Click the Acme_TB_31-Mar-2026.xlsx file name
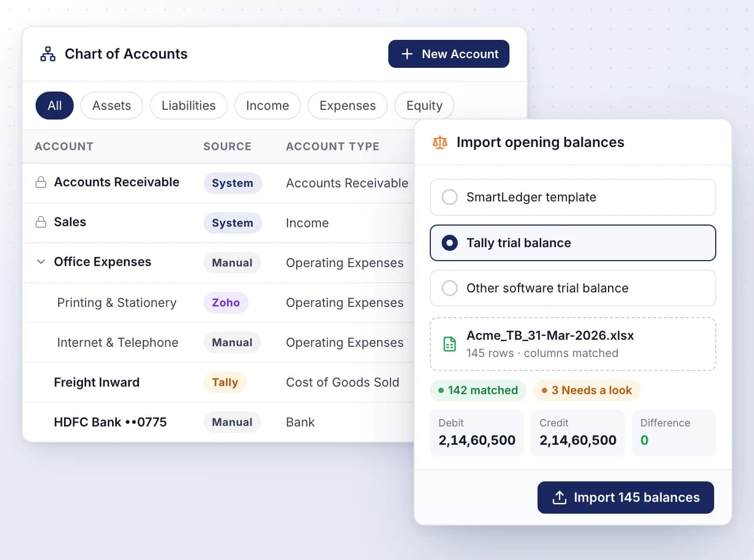The width and height of the screenshot is (754, 560). coord(550,335)
